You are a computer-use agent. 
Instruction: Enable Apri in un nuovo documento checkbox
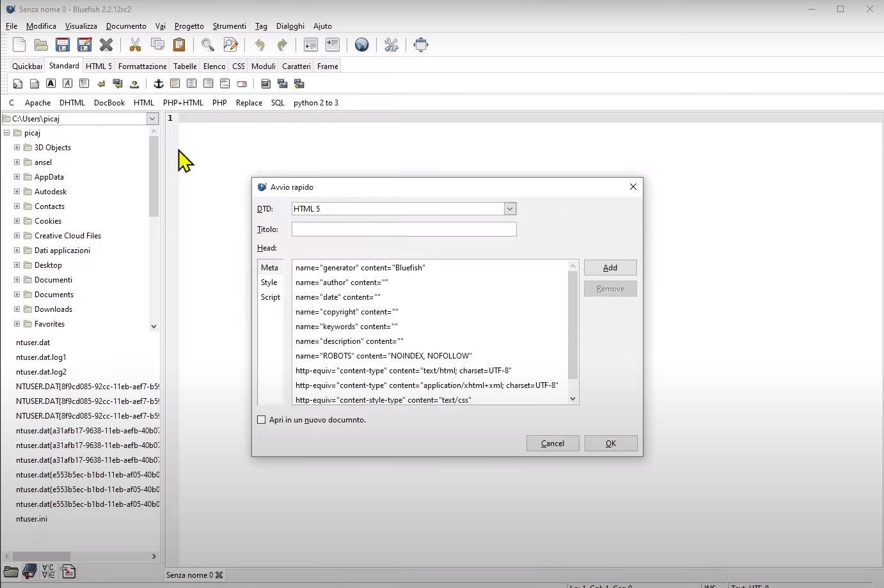coord(261,420)
